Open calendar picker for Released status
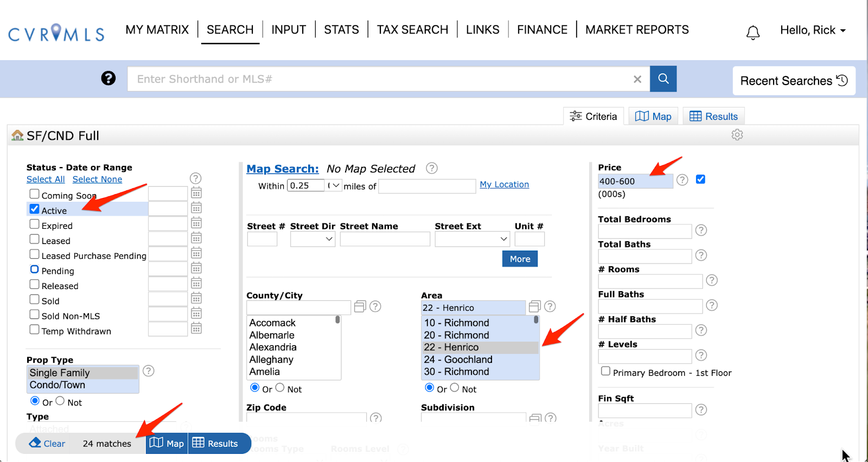Image resolution: width=868 pixels, height=462 pixels. (x=196, y=283)
